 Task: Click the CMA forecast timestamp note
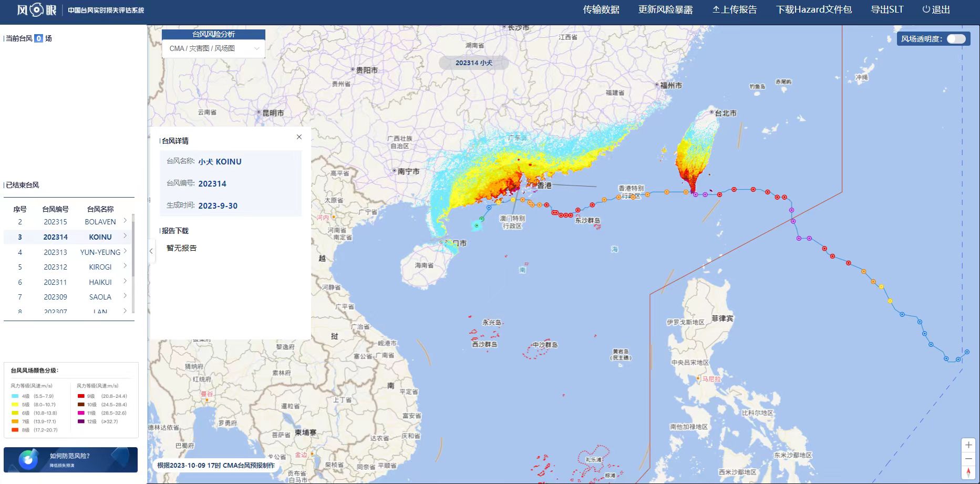coord(216,466)
